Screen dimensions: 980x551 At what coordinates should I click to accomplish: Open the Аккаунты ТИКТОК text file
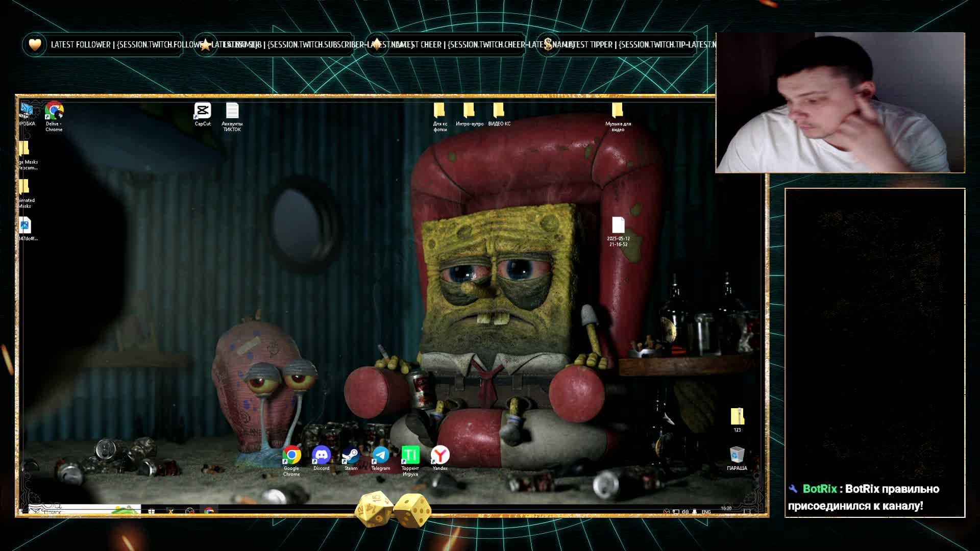pos(232,117)
